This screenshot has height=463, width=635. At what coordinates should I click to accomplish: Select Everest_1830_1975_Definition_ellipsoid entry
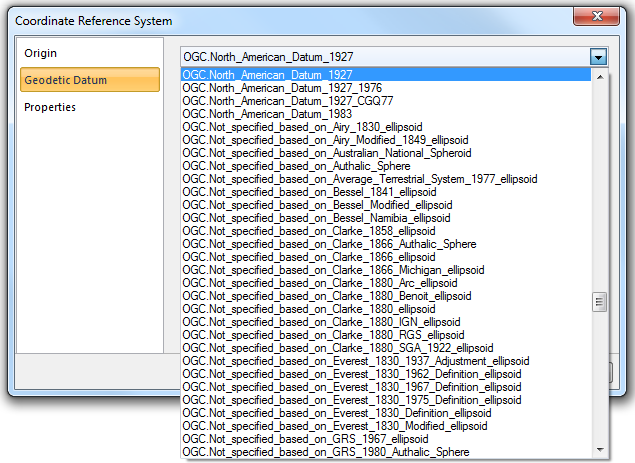(x=386, y=400)
